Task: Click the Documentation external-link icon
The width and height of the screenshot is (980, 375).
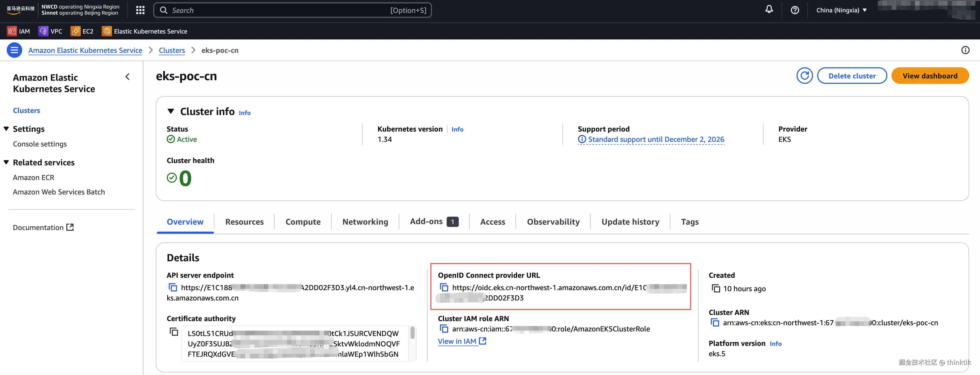Action: click(70, 227)
